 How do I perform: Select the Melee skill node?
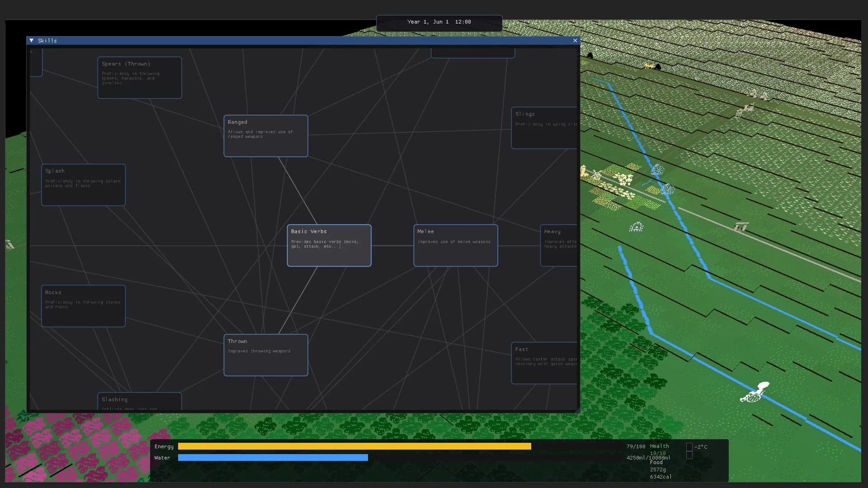coord(456,245)
